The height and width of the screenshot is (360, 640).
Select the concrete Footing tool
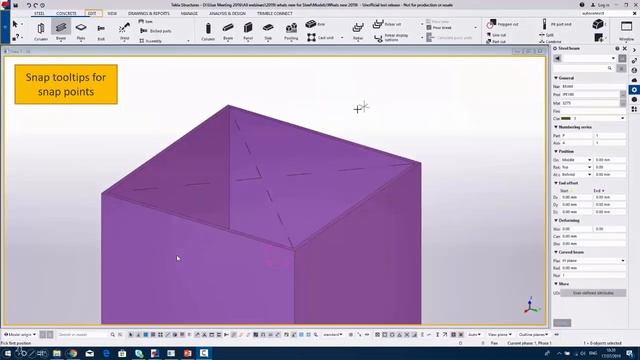coord(291,31)
